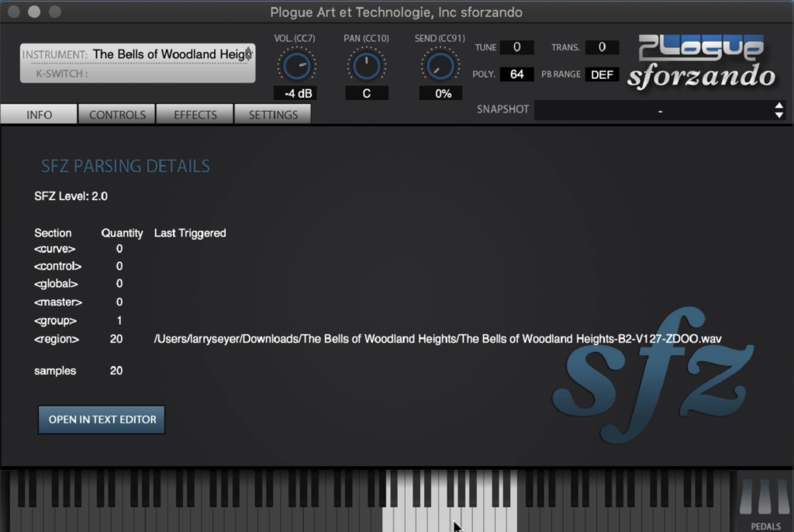Open the SETTINGS tab

tap(273, 115)
